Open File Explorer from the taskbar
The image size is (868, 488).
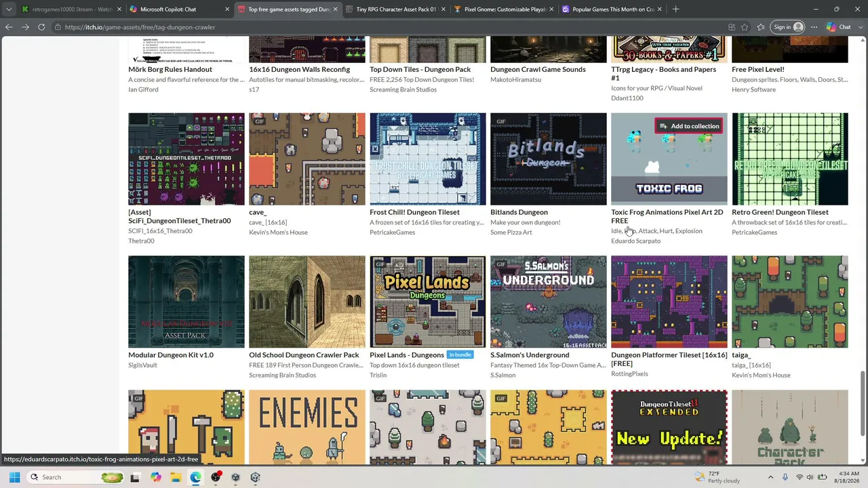(x=175, y=477)
